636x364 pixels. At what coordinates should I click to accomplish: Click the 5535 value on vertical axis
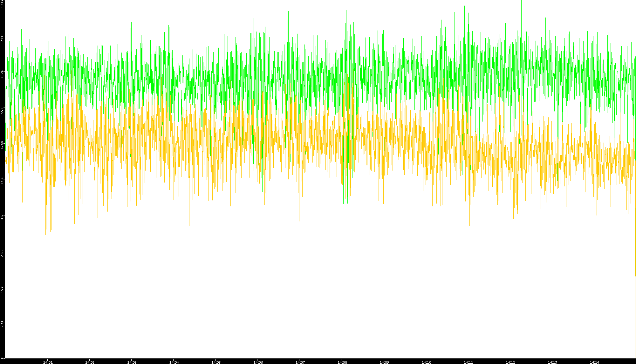pyautogui.click(x=2, y=110)
